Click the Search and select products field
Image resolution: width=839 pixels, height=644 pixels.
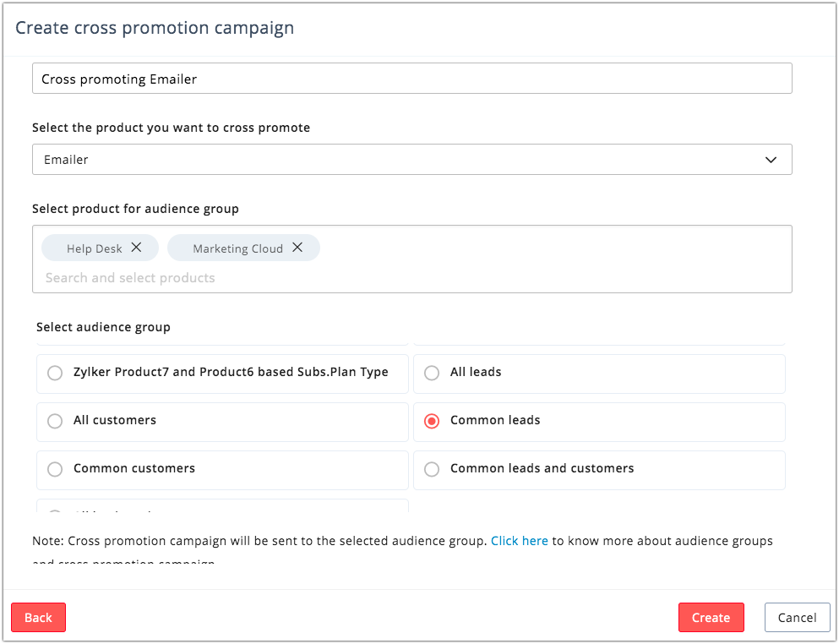(253, 278)
